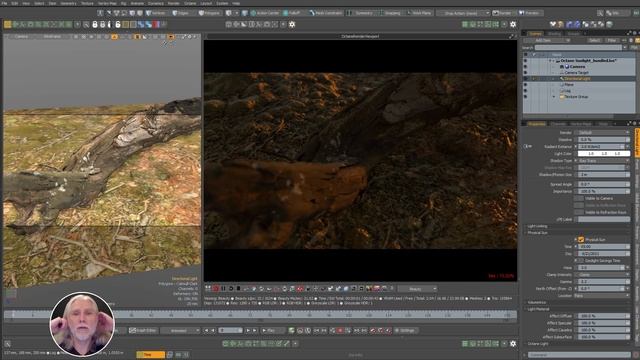This screenshot has height=360, width=640.
Task: Hide the Camera Target item
Action: tap(525, 73)
